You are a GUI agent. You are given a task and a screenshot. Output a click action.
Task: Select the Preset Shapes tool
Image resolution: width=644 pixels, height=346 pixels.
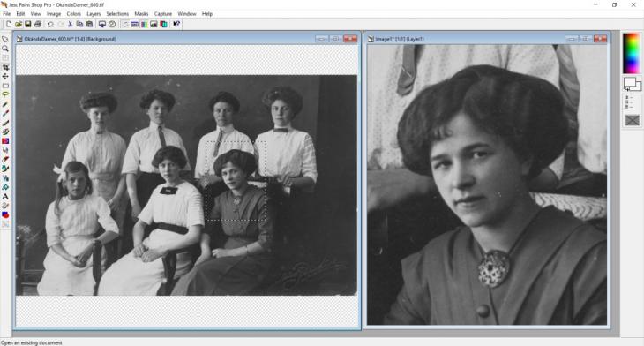[5, 214]
